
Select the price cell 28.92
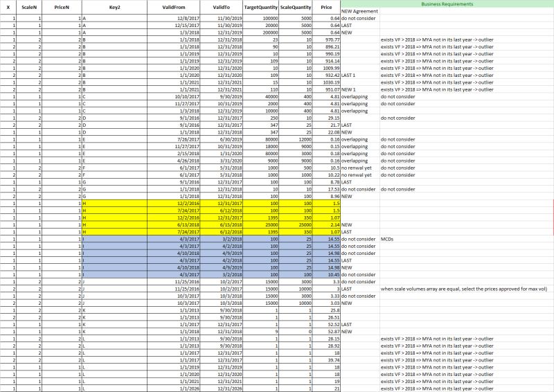pyautogui.click(x=326, y=346)
